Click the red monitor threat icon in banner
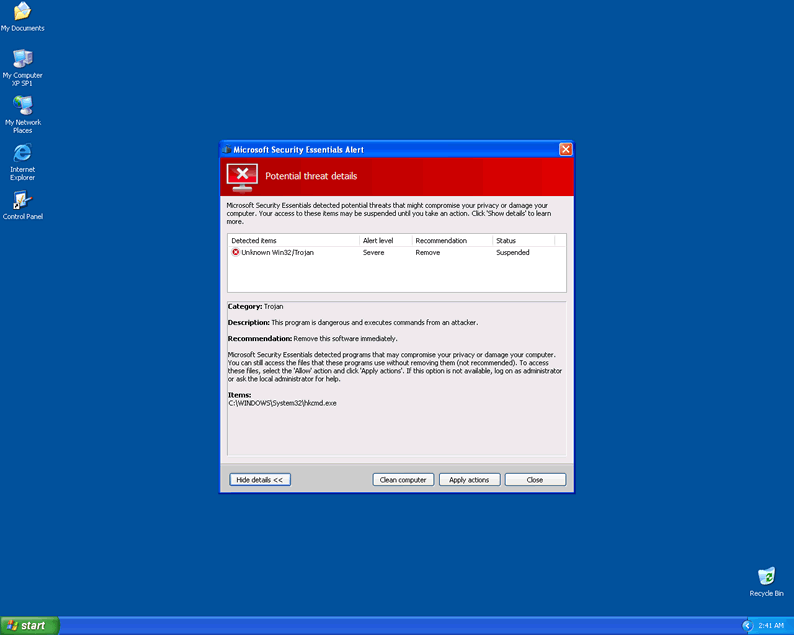 coord(242,176)
